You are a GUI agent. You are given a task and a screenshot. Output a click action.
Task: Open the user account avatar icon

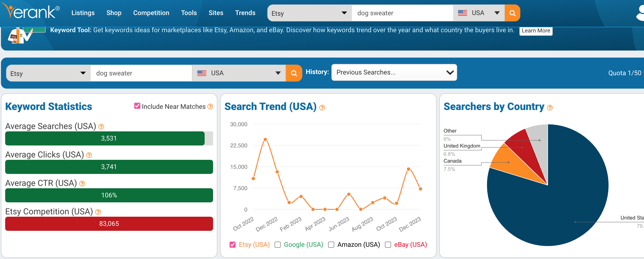coord(640,12)
